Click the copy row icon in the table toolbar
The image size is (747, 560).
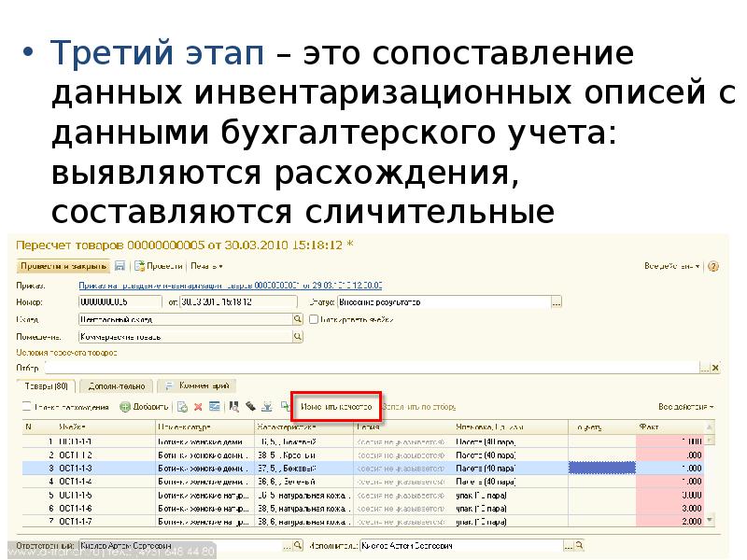(183, 407)
